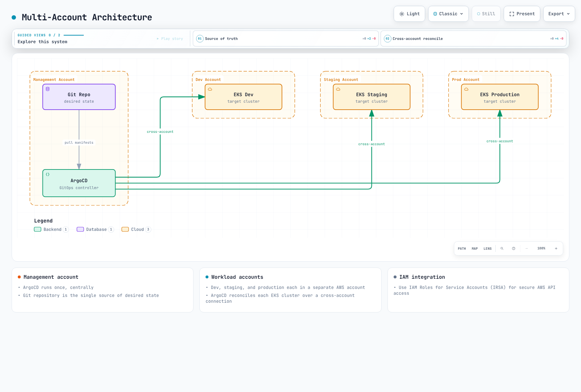Click the 100% zoom level readout
Screen dimensions: 581x392
tap(541, 249)
